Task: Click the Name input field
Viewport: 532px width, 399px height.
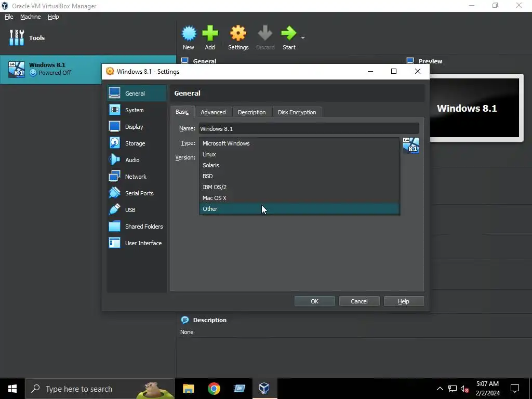Action: click(309, 129)
